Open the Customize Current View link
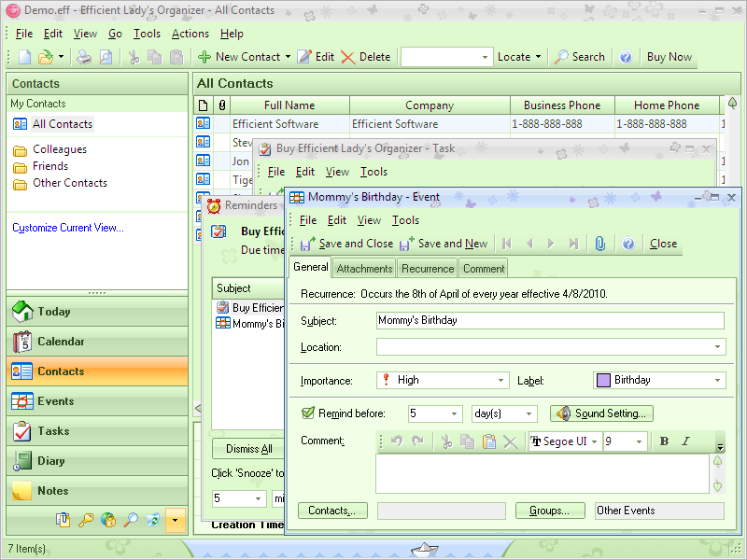The height and width of the screenshot is (560, 747). [x=67, y=228]
